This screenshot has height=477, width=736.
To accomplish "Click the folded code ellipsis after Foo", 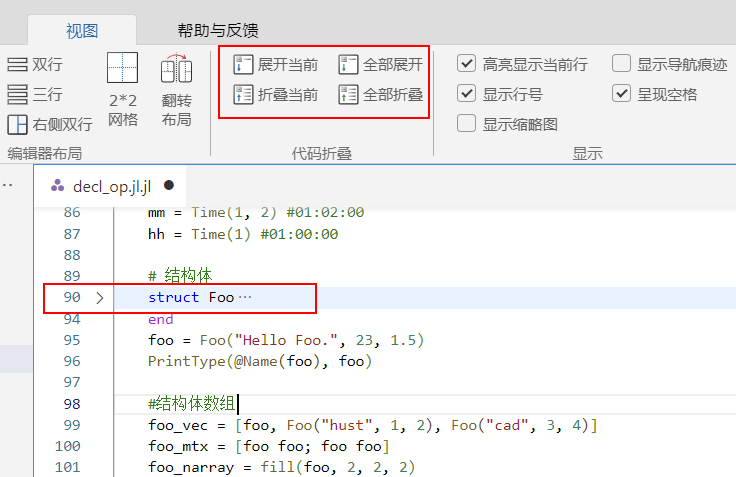I will click(246, 298).
